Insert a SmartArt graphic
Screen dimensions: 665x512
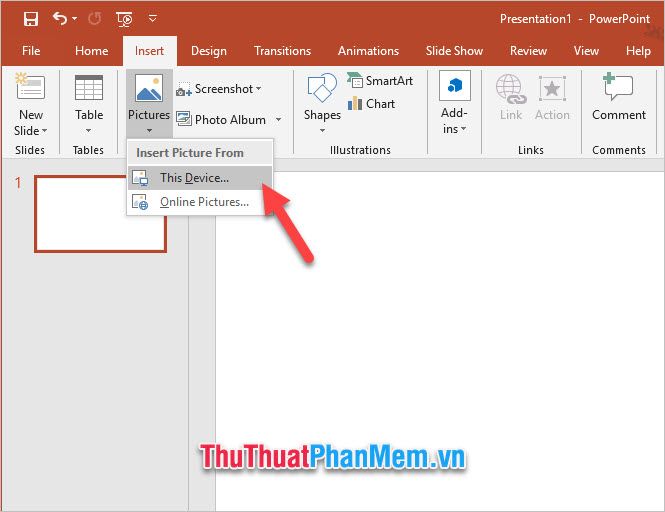pyautogui.click(x=380, y=81)
